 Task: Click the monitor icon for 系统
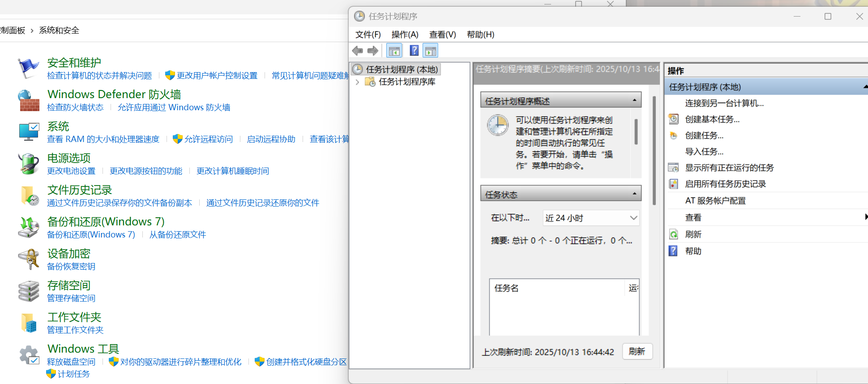(29, 132)
